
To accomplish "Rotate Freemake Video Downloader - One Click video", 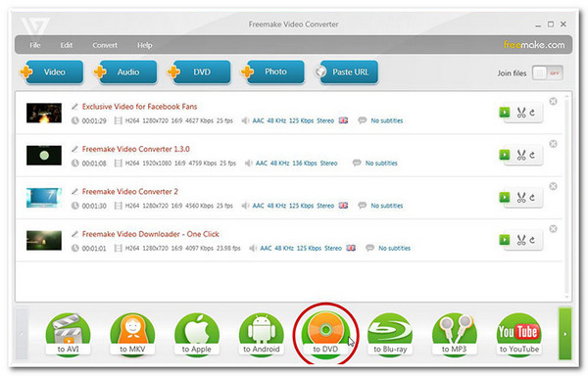I will point(532,240).
